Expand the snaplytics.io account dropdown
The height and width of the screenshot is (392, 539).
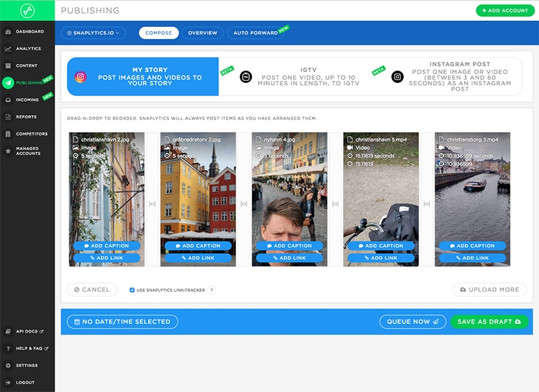click(93, 32)
